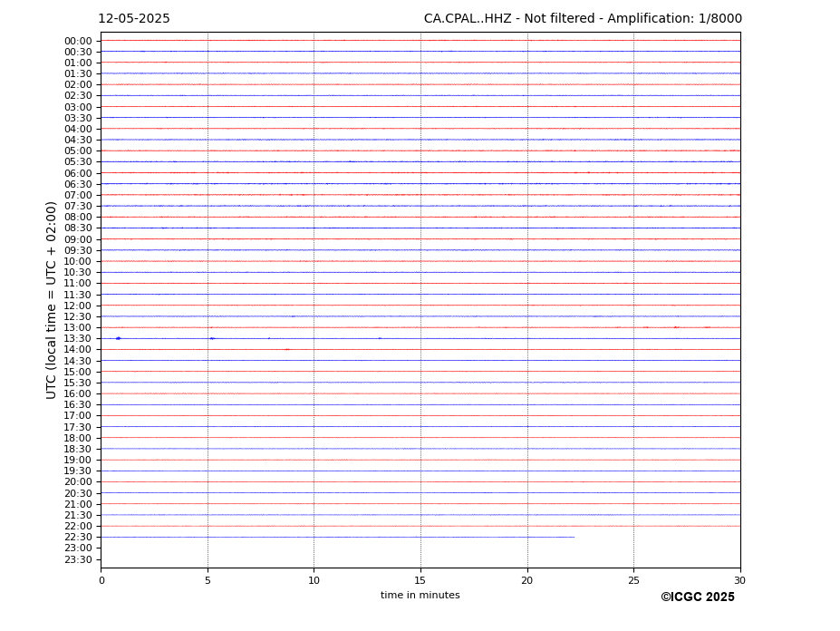Image resolution: width=840 pixels, height=631 pixels.
Task: Click the 05:30 time row label
Action: (78, 162)
